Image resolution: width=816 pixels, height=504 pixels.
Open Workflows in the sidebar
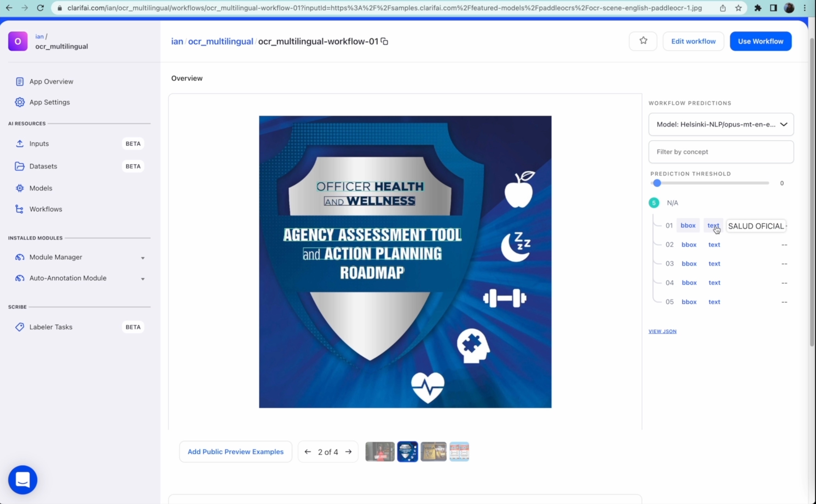pos(46,209)
